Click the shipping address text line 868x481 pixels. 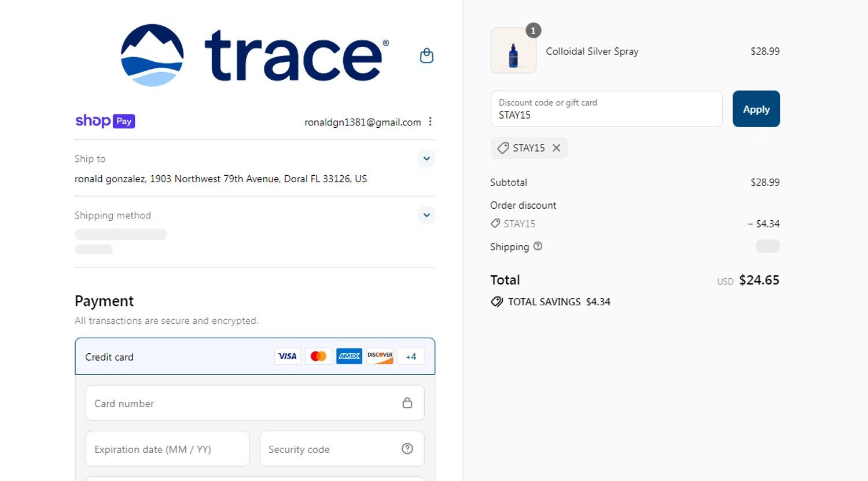click(x=220, y=179)
